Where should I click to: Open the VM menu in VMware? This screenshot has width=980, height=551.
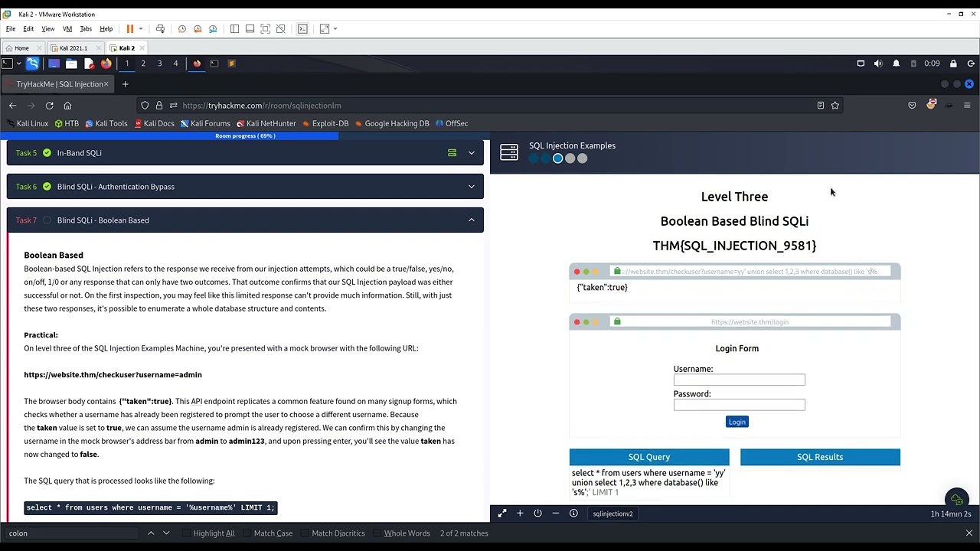[67, 29]
